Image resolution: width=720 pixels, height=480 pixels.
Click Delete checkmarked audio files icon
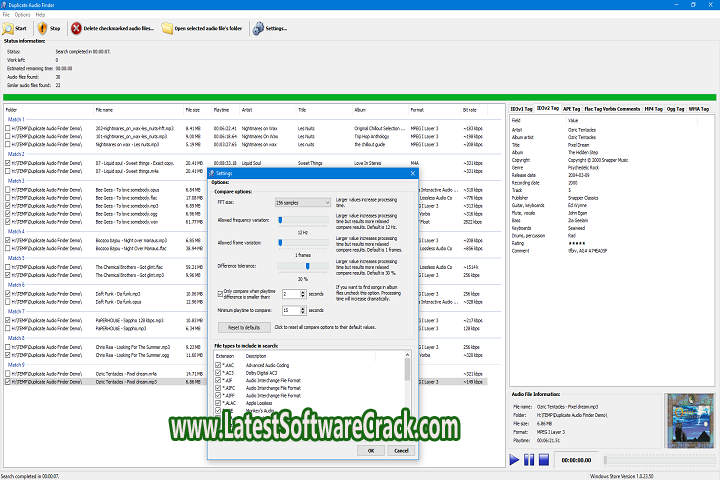(75, 29)
